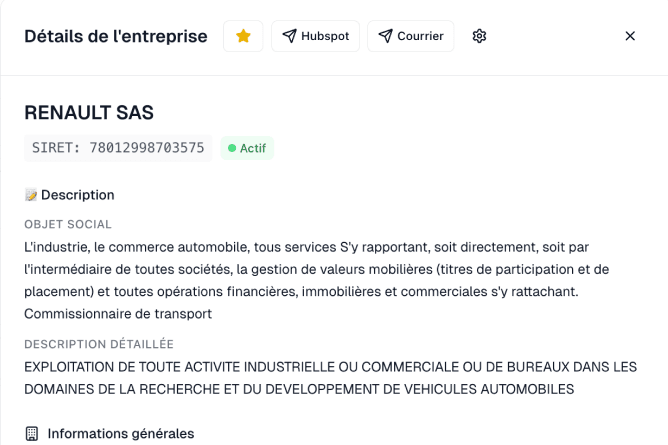Click the building icon beside Informations générales

click(31, 434)
